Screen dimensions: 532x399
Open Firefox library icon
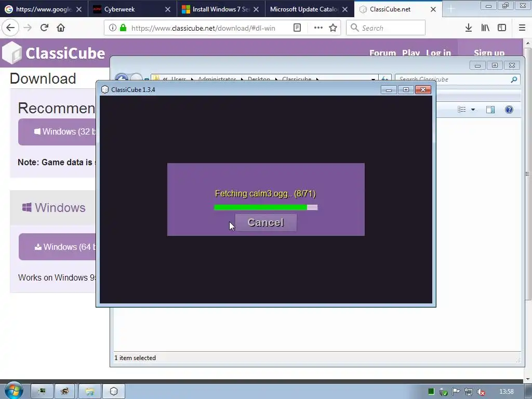click(x=485, y=28)
